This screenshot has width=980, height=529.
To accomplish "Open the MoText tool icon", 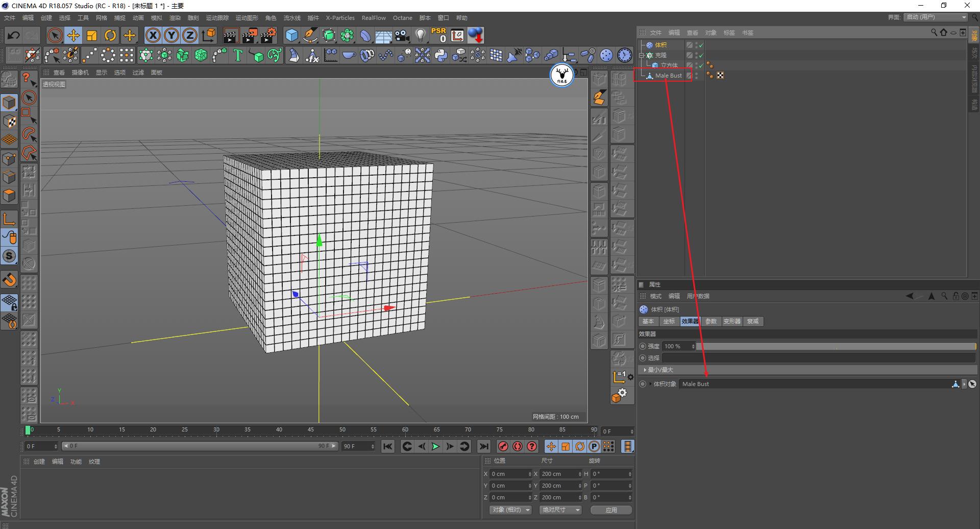I will tap(237, 55).
